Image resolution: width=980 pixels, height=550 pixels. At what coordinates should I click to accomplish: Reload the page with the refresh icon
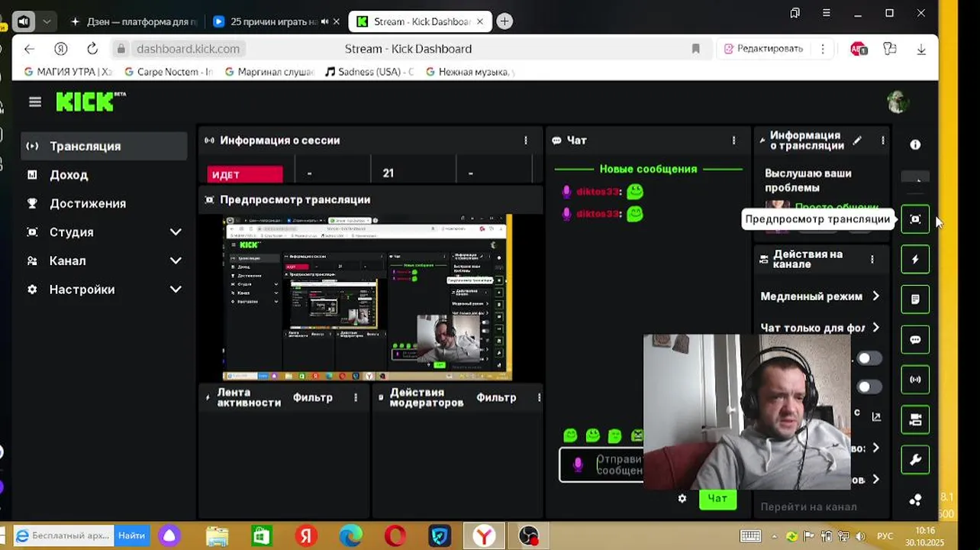click(x=92, y=49)
